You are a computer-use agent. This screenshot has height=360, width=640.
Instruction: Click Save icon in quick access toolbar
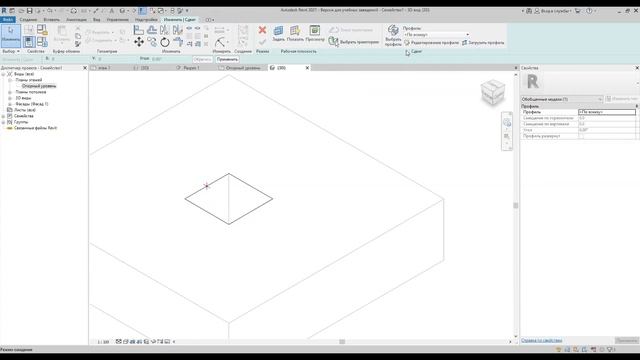pos(29,11)
